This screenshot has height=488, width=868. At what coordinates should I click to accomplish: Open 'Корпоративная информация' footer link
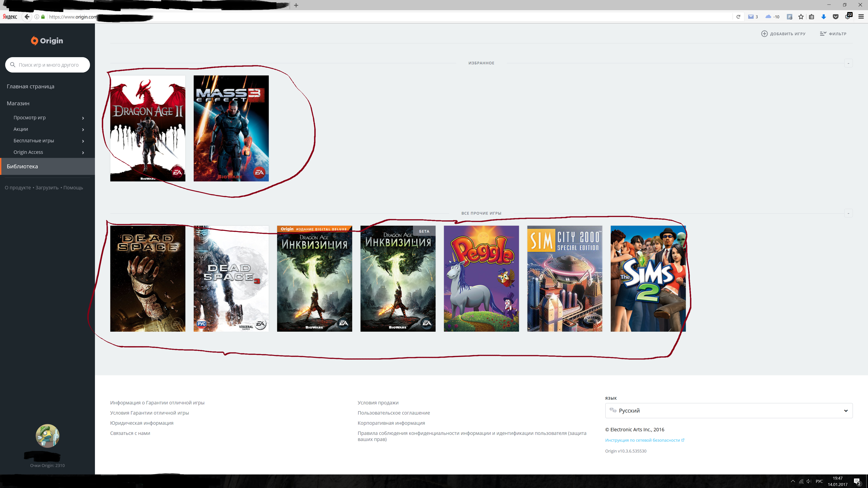coord(391,423)
